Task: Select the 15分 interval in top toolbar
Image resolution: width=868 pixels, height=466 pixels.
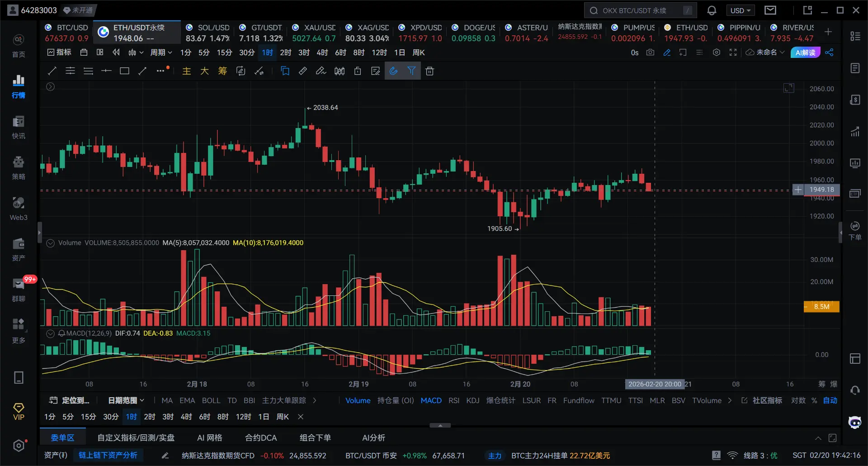Action: pos(224,52)
